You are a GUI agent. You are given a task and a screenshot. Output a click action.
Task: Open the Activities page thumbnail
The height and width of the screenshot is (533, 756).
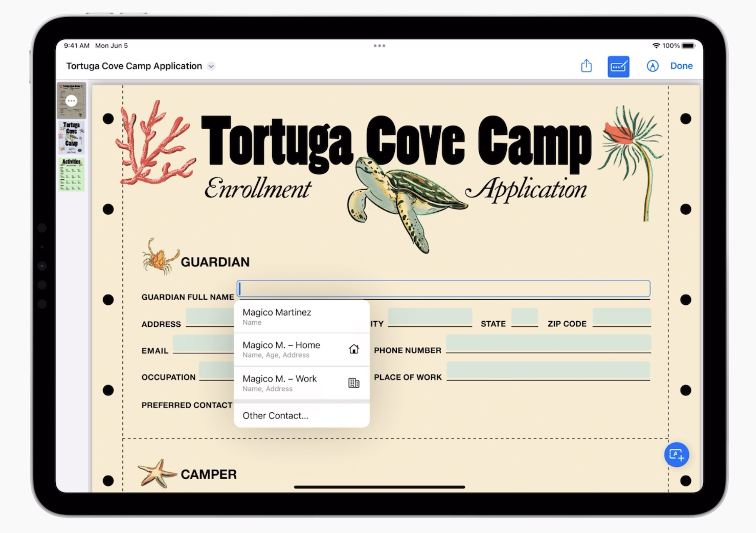coord(71,175)
